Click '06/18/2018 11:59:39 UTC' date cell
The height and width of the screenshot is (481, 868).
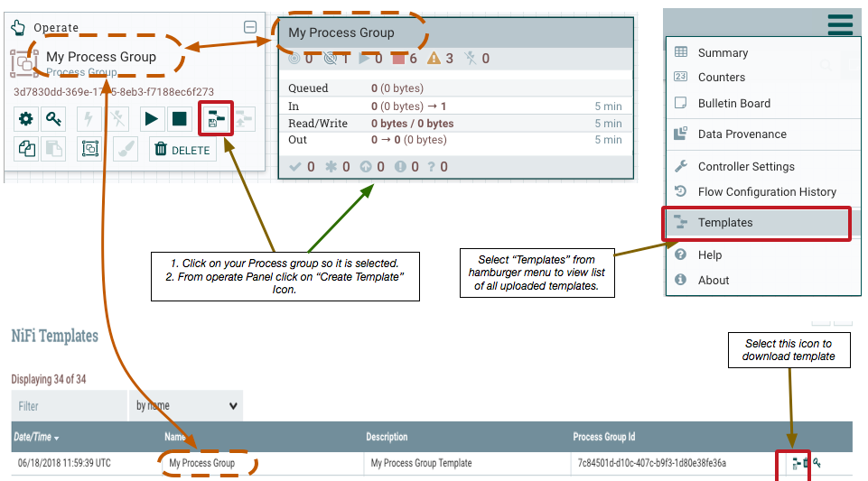64,463
